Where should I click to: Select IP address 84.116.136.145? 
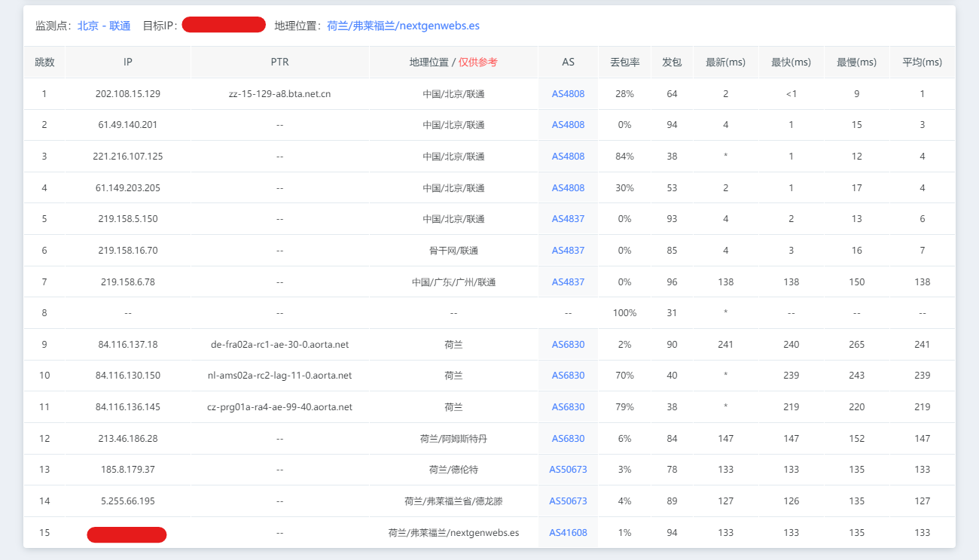coord(128,407)
